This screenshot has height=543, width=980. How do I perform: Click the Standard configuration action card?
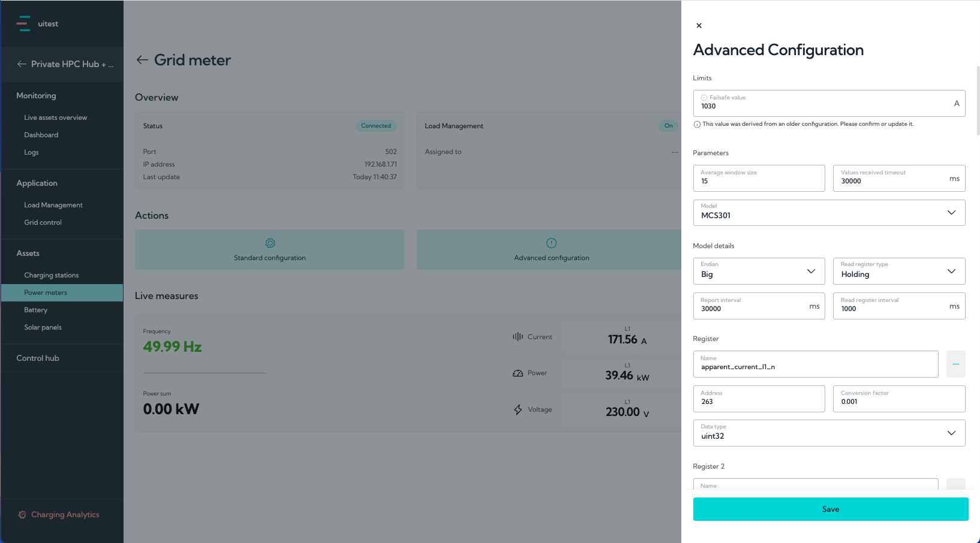click(x=270, y=249)
